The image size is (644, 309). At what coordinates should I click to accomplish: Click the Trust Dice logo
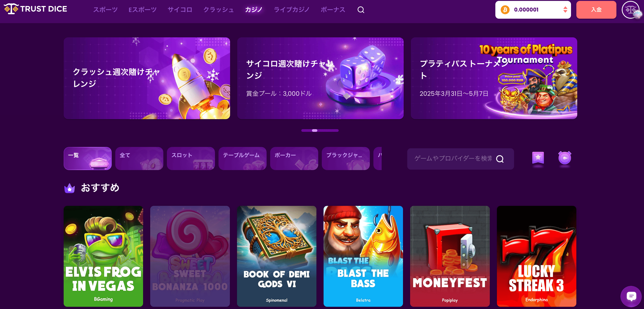pos(36,9)
